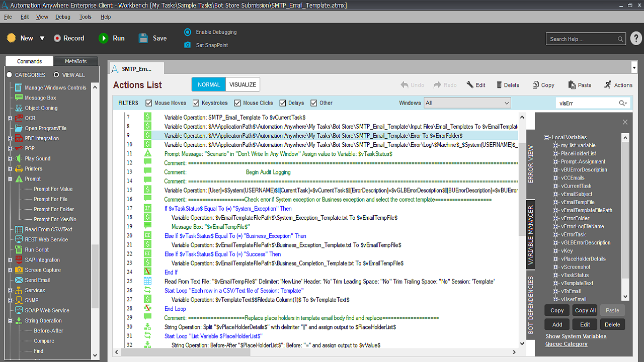Click the Run play icon
Image resolution: width=644 pixels, height=362 pixels.
(104, 38)
